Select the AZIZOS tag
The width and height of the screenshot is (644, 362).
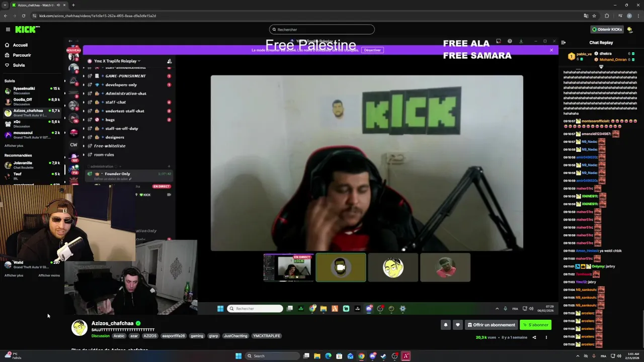(150, 336)
